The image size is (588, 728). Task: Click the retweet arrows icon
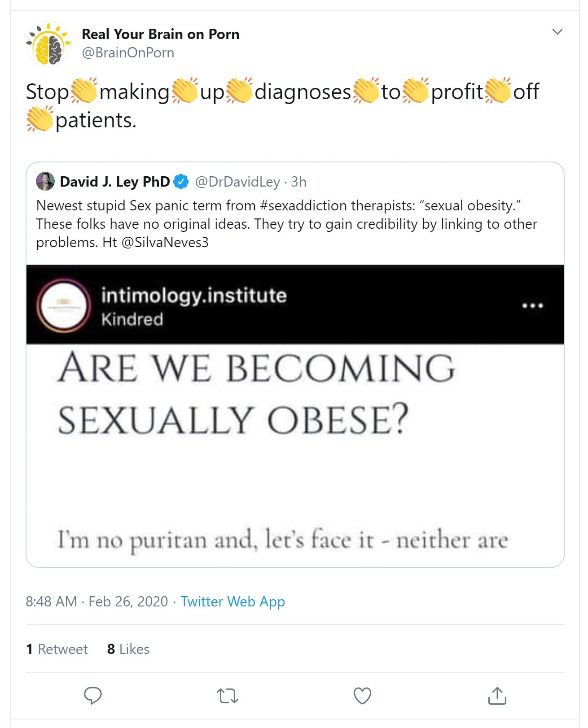[227, 696]
